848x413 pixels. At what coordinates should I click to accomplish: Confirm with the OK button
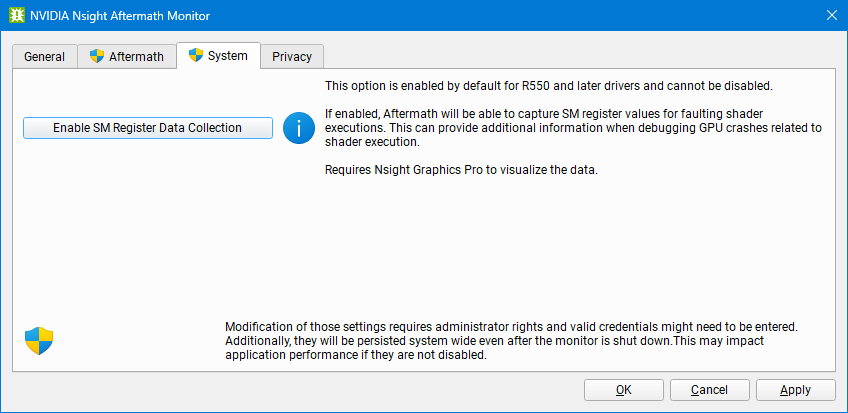pyautogui.click(x=624, y=390)
